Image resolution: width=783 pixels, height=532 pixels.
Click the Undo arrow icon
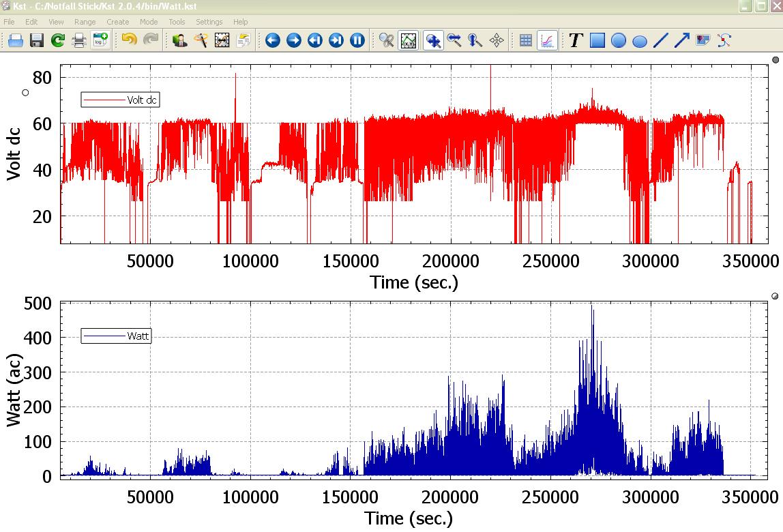click(129, 40)
